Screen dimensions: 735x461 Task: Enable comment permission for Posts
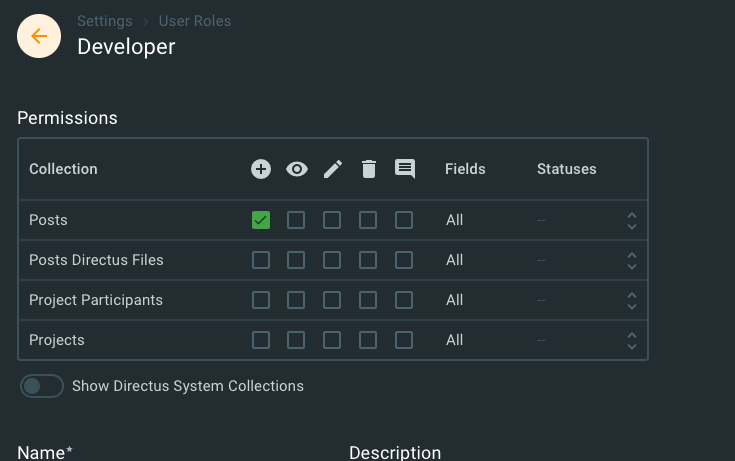[404, 220]
